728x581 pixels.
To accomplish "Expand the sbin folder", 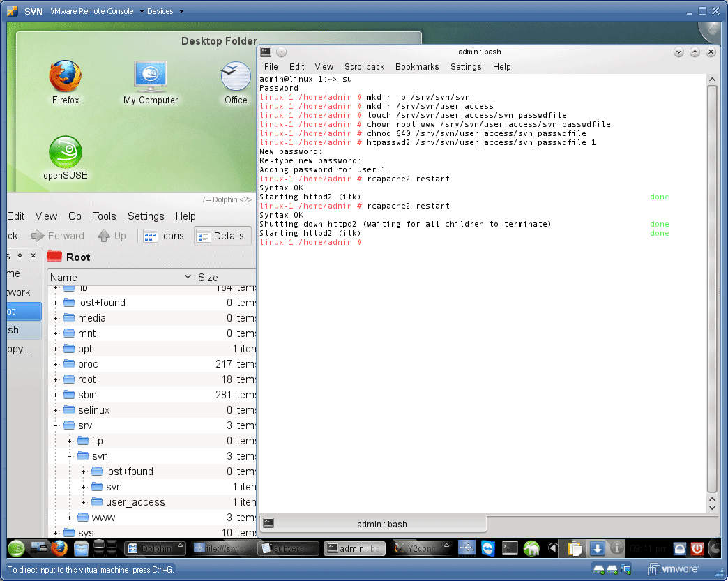I will click(x=55, y=395).
